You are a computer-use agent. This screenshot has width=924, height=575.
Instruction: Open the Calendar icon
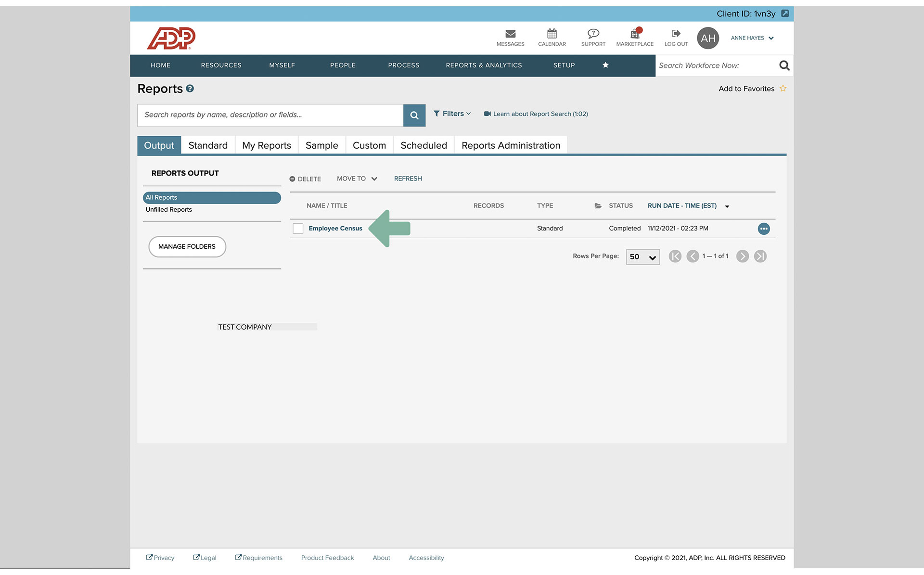[x=552, y=34]
